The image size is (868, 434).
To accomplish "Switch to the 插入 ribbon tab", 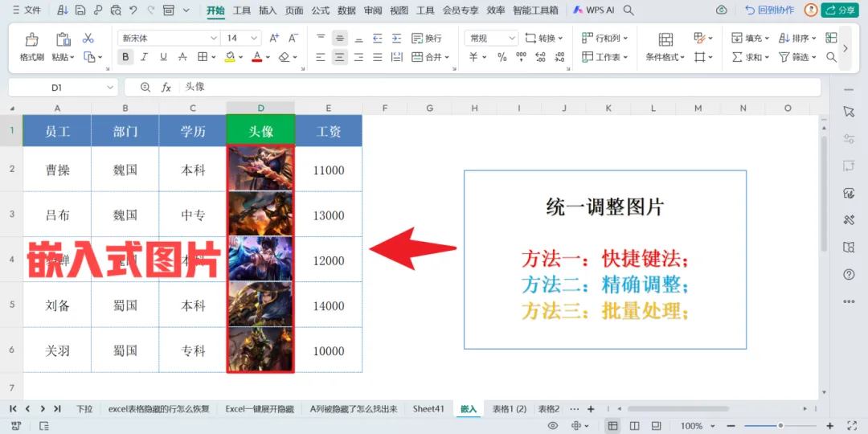I will click(x=268, y=10).
